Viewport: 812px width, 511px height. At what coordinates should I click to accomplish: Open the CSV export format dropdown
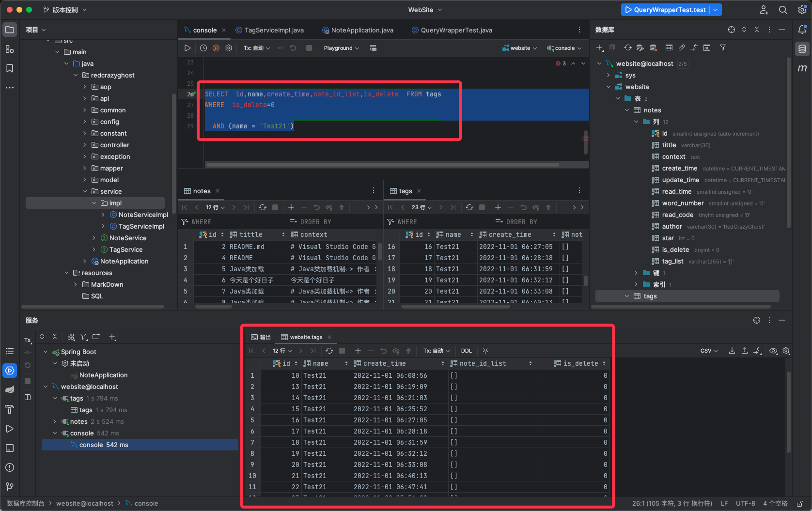[709, 351]
